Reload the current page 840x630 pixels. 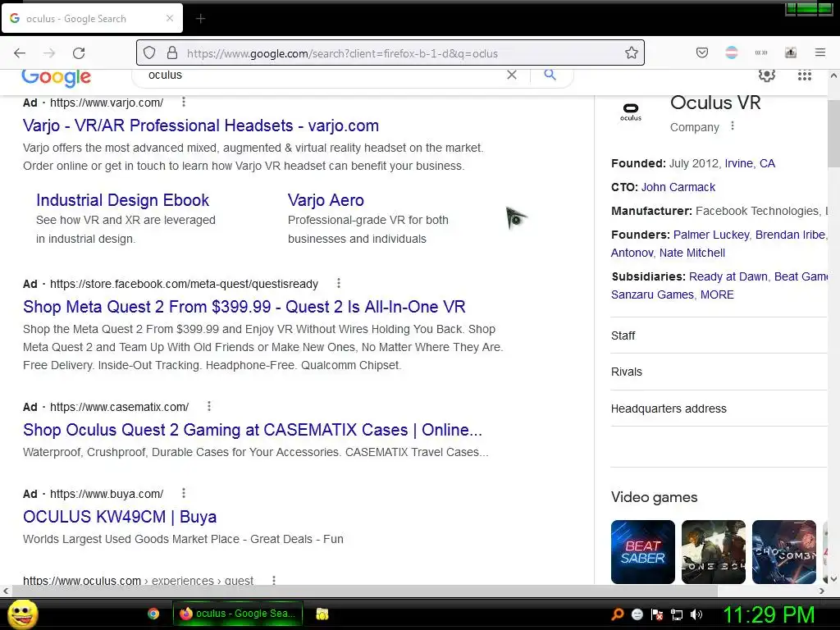point(79,53)
